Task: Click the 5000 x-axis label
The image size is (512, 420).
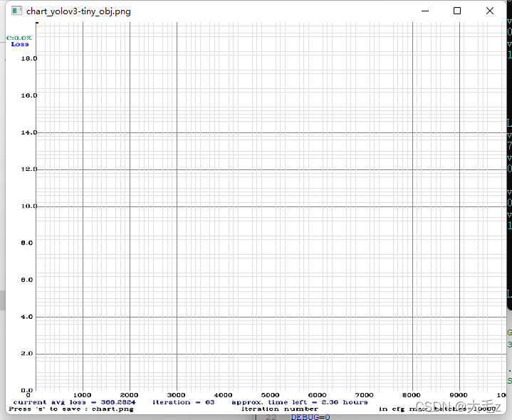Action: (271, 395)
